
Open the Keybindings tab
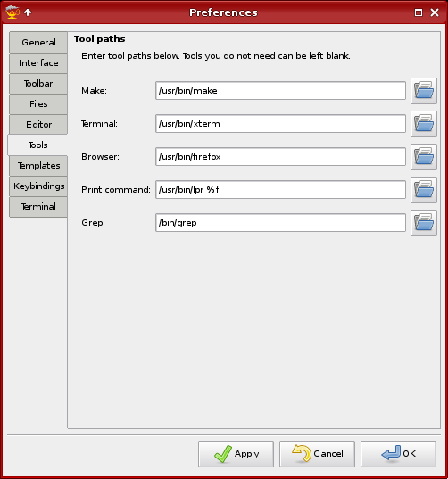coord(38,186)
